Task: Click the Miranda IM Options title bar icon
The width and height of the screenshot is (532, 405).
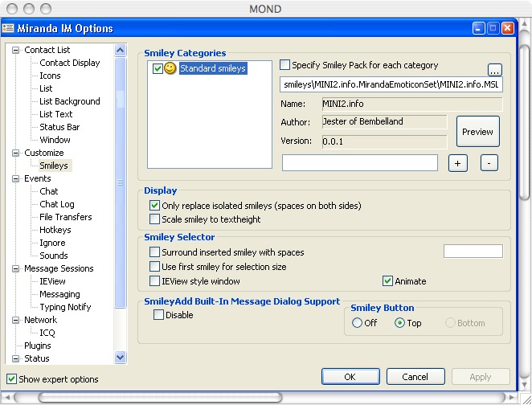Action: 9,28
